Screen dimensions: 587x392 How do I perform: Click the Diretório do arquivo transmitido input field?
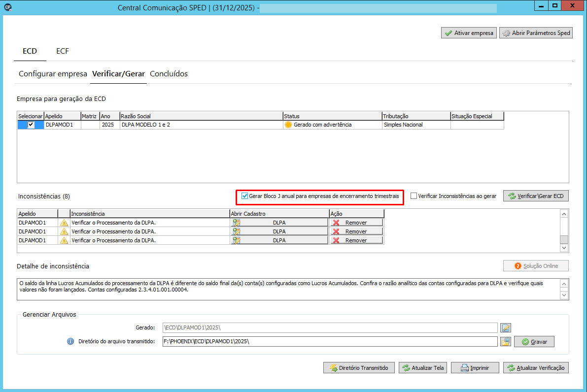click(x=330, y=341)
